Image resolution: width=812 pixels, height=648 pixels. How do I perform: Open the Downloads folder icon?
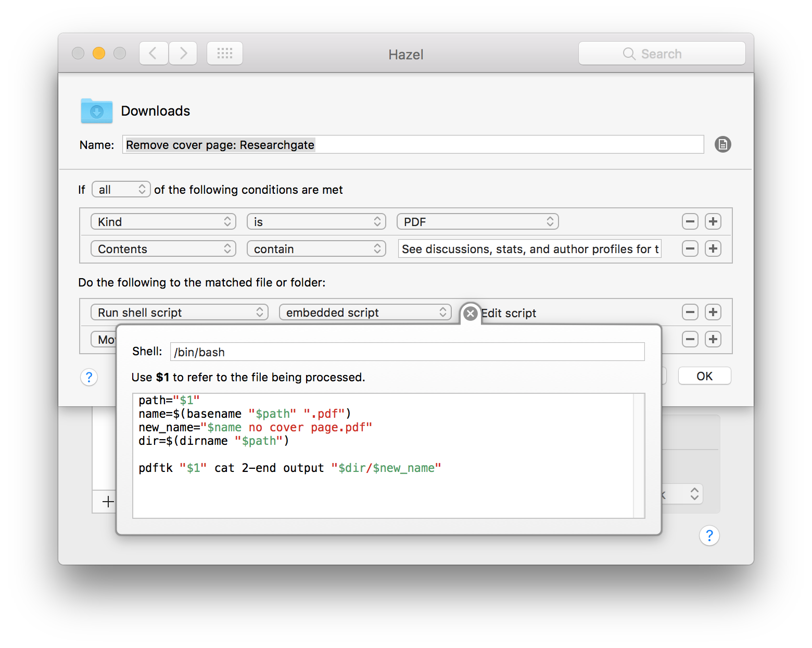click(97, 110)
